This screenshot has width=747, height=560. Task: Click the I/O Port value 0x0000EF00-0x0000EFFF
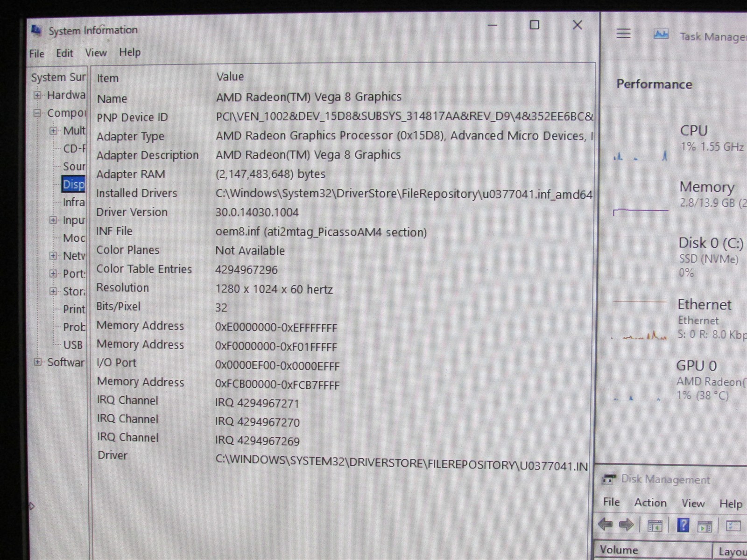(277, 366)
